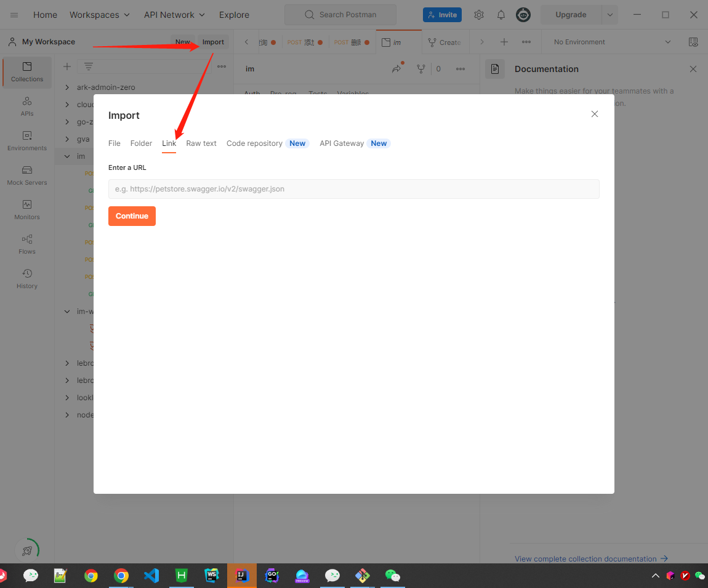The width and height of the screenshot is (708, 588).
Task: Click the Continue button
Action: click(132, 216)
